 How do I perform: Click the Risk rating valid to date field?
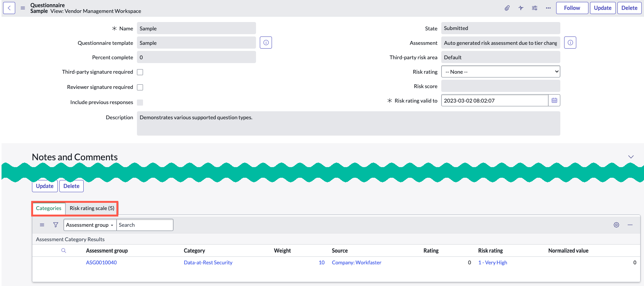pyautogui.click(x=495, y=101)
